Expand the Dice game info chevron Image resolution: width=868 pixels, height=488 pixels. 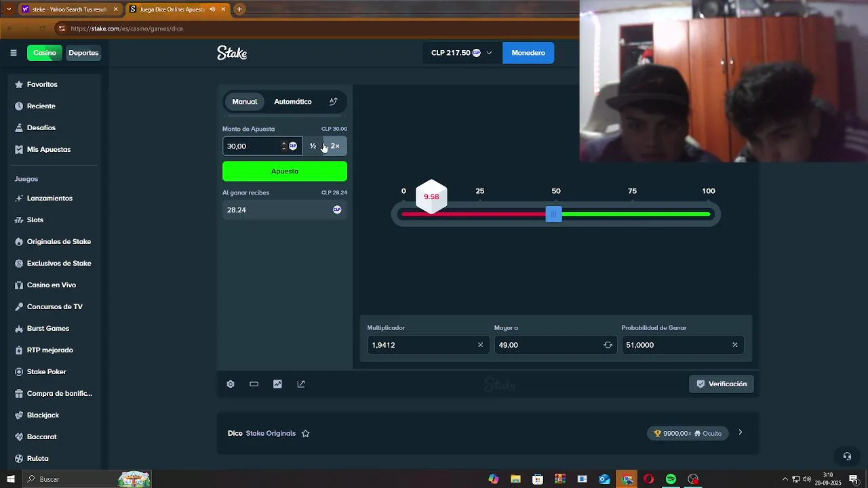tap(741, 433)
